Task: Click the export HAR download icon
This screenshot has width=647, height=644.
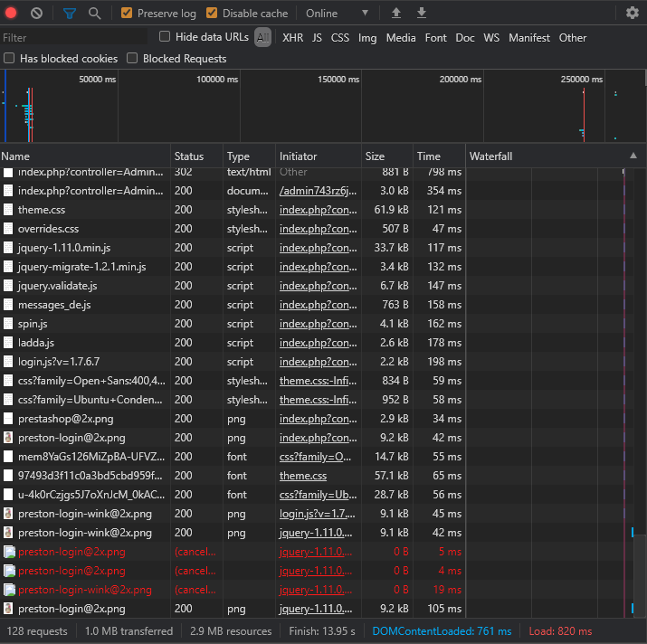Action: [x=421, y=14]
